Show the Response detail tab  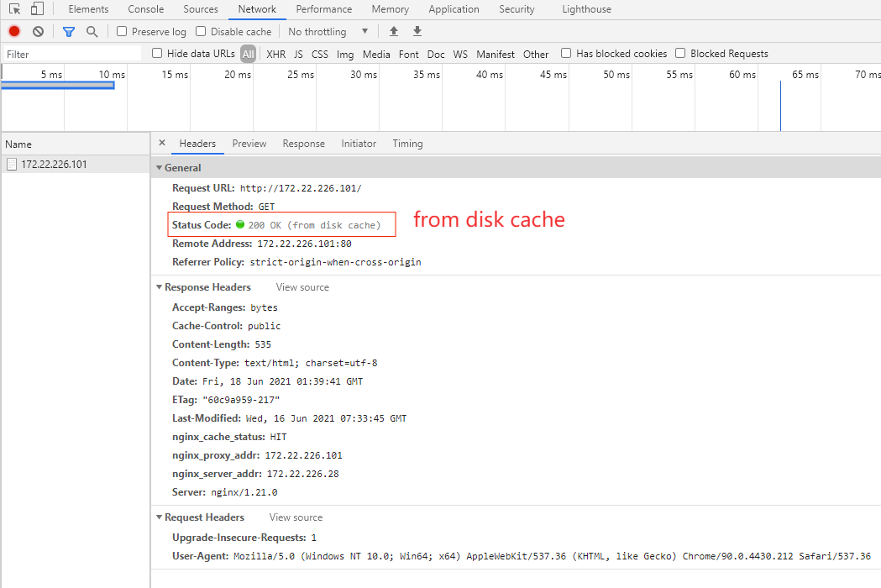(303, 144)
